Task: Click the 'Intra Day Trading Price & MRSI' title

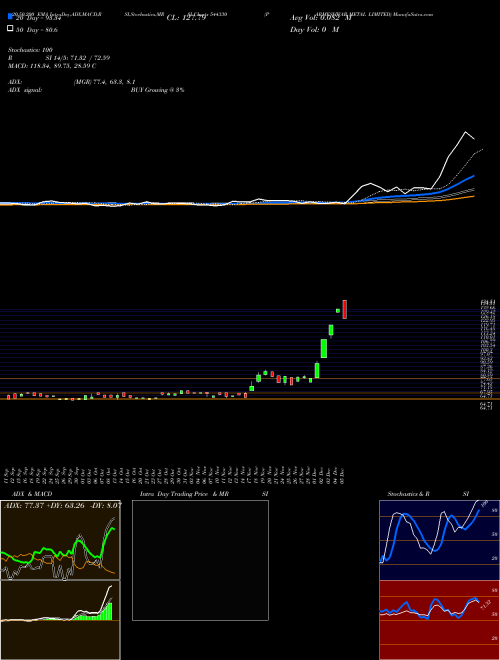Action: [204, 494]
